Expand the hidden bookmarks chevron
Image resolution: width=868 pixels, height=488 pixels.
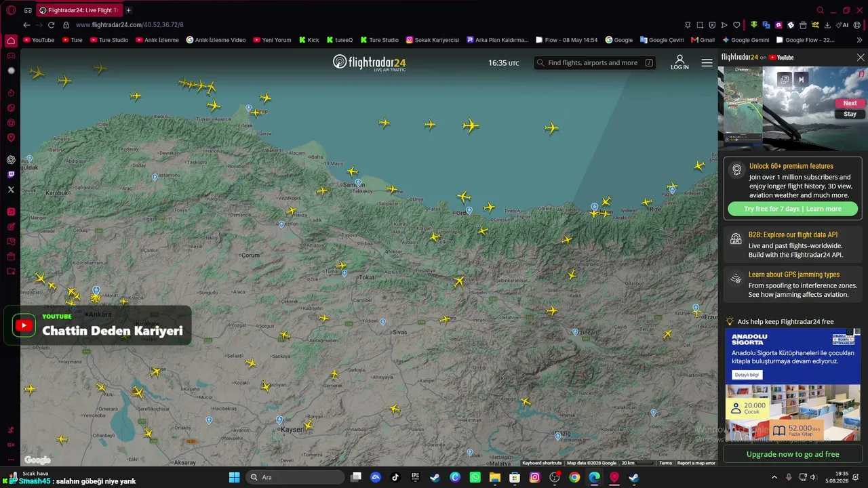click(860, 40)
